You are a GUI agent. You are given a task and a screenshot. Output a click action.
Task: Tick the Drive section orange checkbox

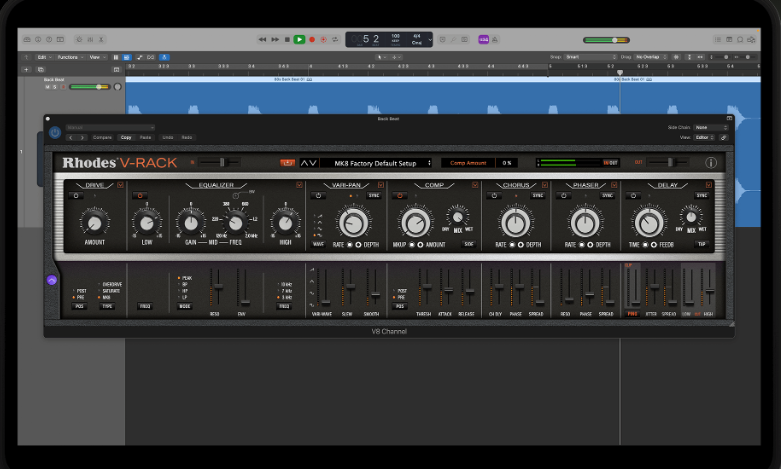pyautogui.click(x=120, y=185)
